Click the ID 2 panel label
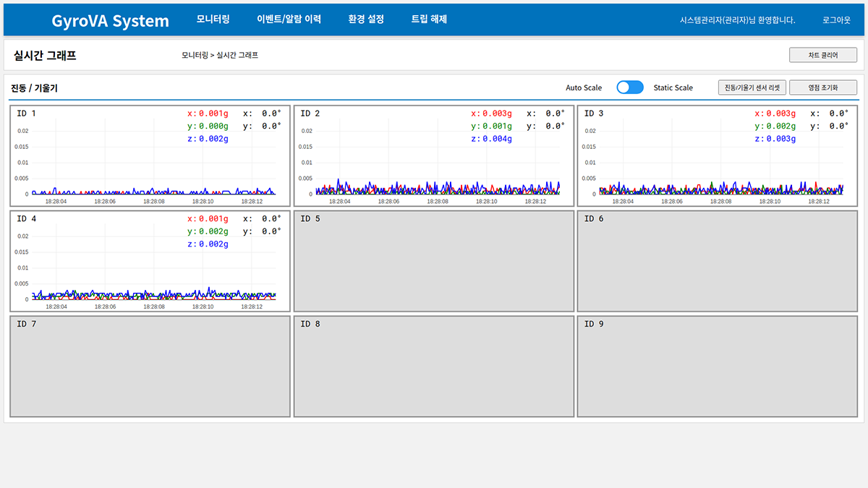Image resolution: width=868 pixels, height=488 pixels. pyautogui.click(x=310, y=114)
